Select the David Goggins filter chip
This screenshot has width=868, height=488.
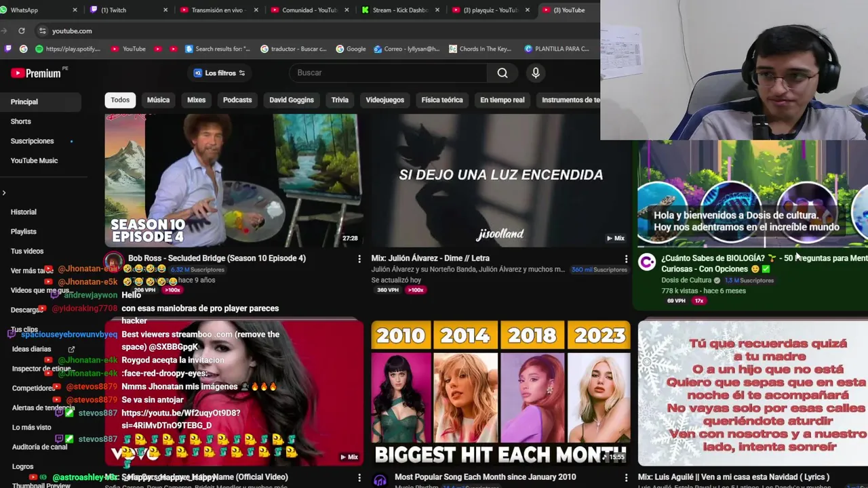[292, 100]
